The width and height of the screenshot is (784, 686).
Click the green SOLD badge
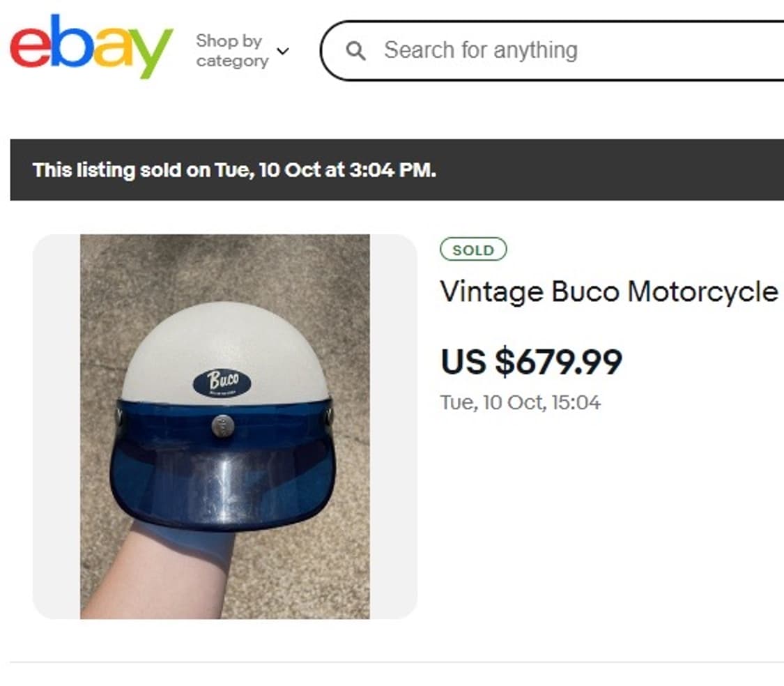coord(473,250)
